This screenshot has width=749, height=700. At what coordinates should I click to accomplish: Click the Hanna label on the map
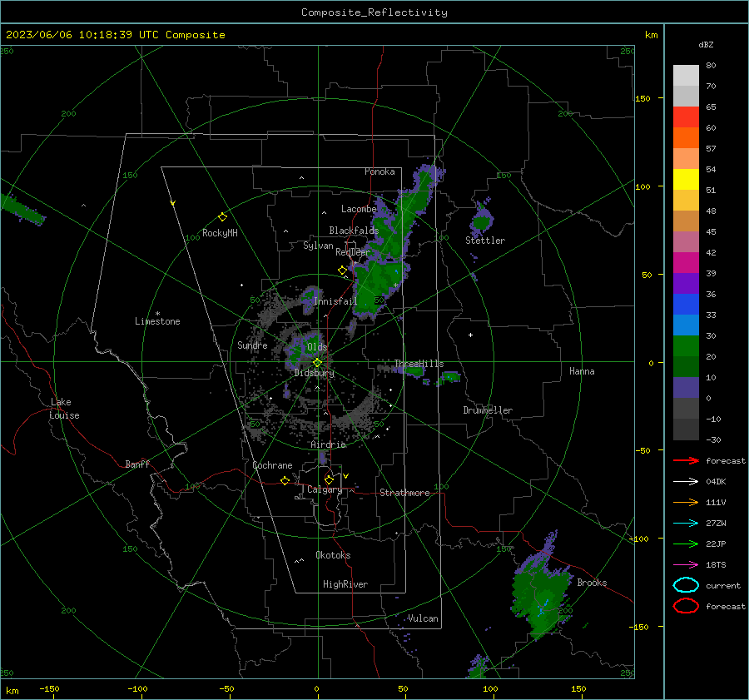(582, 371)
